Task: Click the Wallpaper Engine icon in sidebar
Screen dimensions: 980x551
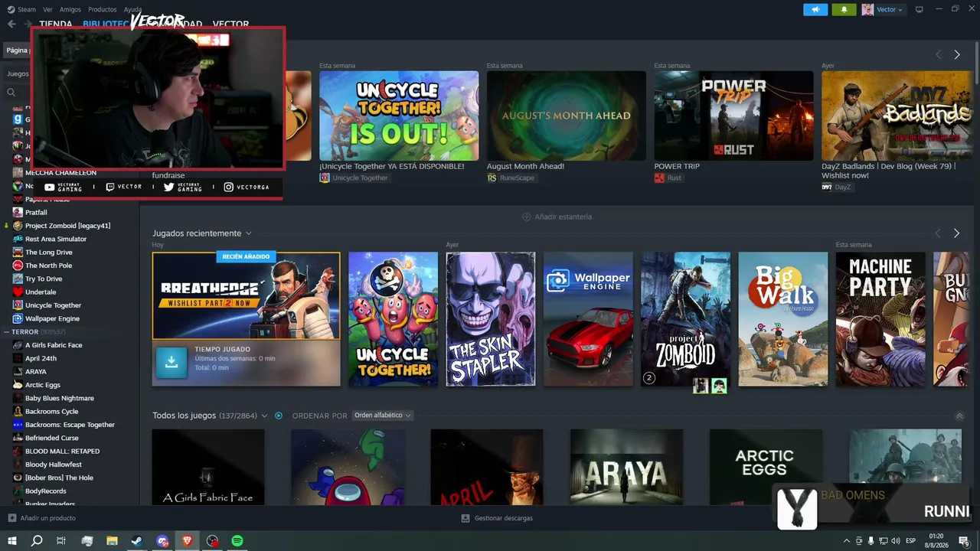Action: [x=18, y=318]
